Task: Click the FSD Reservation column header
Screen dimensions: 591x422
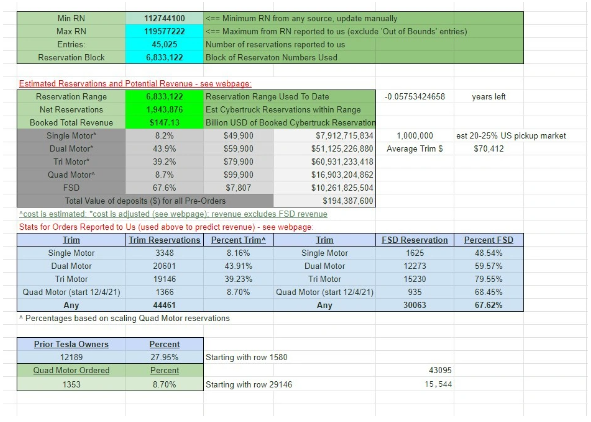Action: (415, 240)
